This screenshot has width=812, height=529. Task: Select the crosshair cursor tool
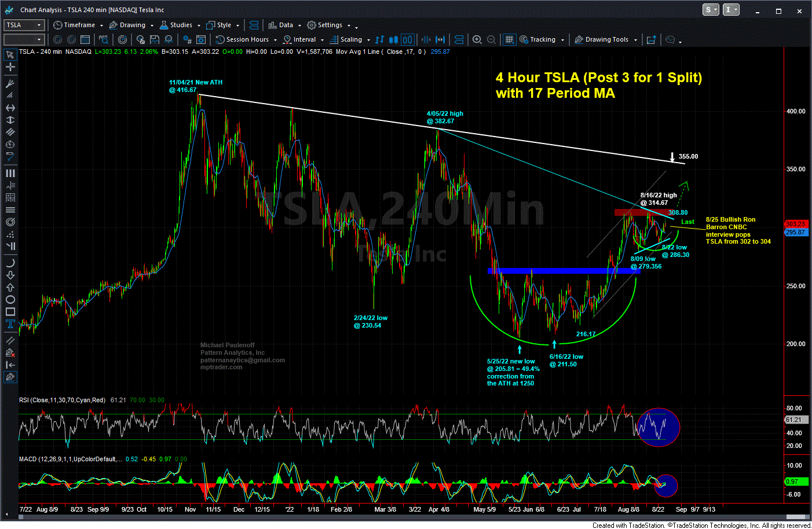(x=10, y=67)
